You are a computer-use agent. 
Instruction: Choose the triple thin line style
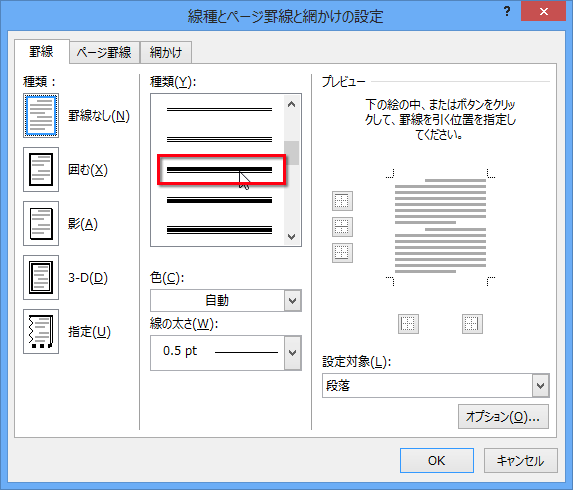click(219, 139)
